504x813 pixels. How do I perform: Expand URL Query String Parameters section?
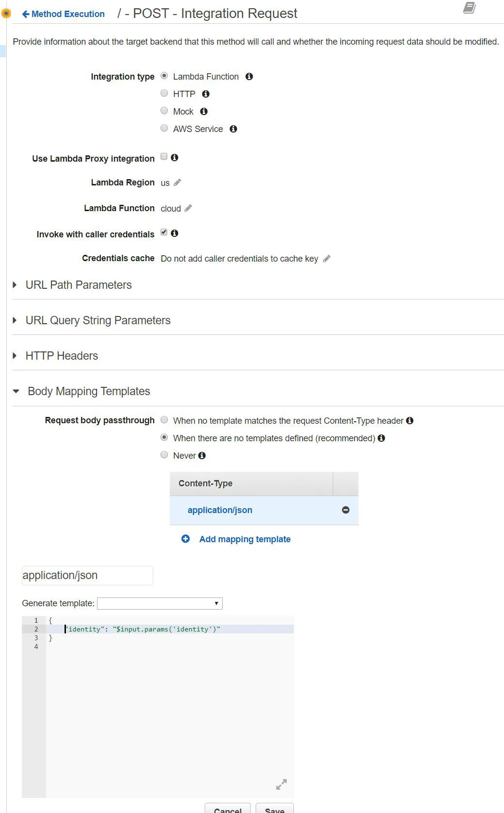coord(15,320)
